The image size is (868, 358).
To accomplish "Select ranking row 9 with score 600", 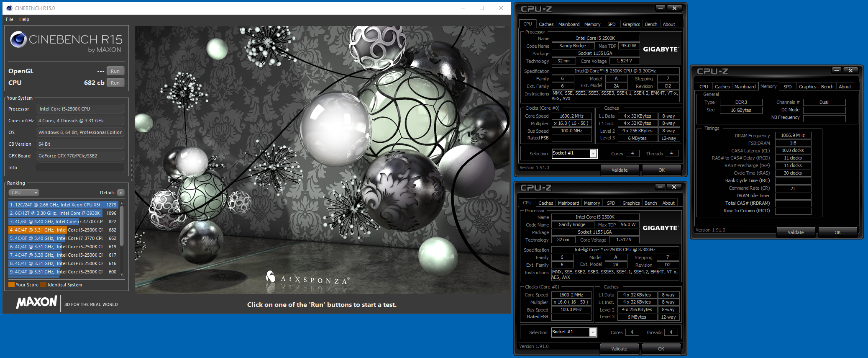I will [63, 272].
